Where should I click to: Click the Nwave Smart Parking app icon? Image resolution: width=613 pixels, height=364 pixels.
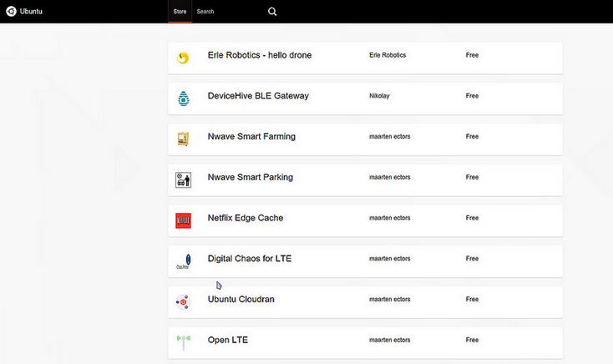[x=183, y=179]
